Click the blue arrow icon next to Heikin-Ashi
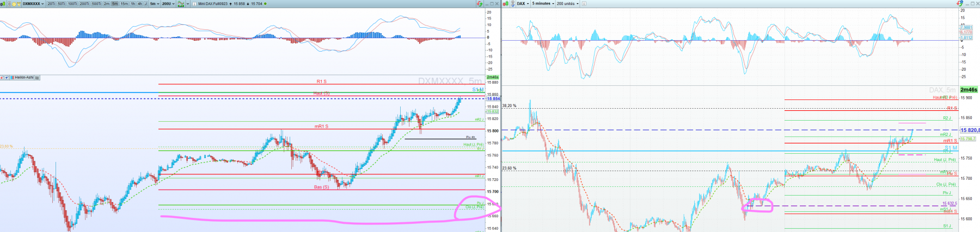 [x=7, y=78]
